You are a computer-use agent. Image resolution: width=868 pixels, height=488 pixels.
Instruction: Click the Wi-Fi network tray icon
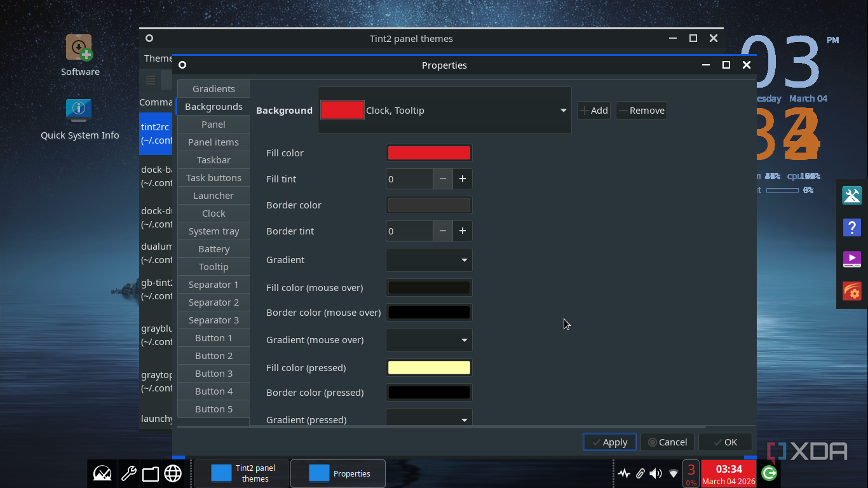(674, 473)
